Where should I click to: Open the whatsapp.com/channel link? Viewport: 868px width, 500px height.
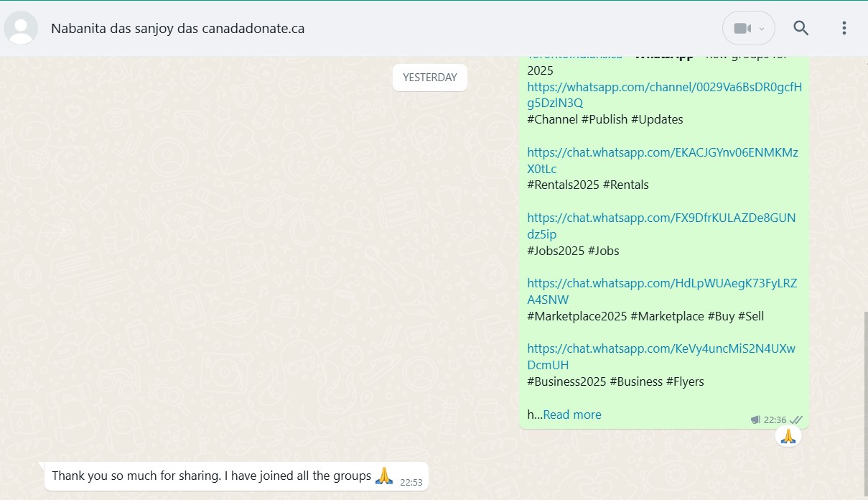pyautogui.click(x=663, y=87)
